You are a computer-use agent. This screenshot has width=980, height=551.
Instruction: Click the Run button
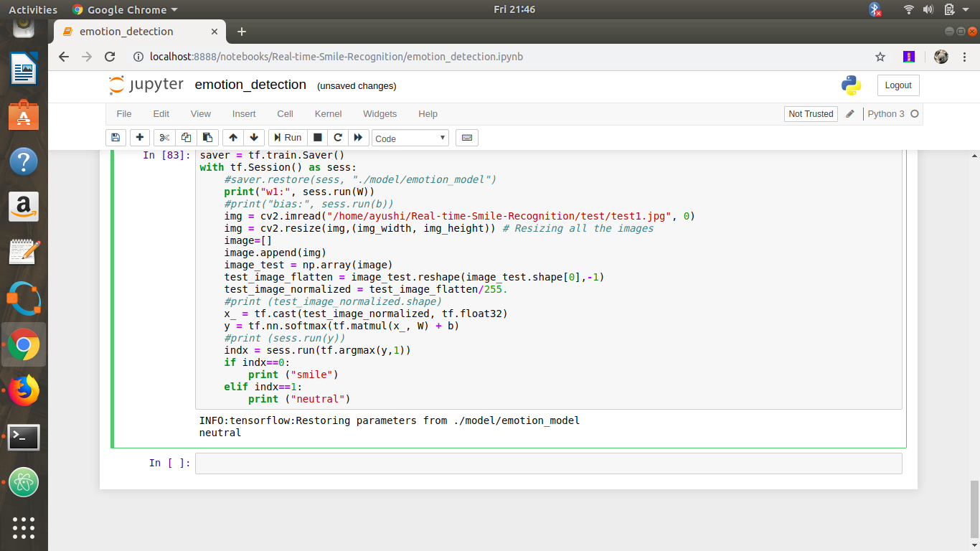[287, 138]
